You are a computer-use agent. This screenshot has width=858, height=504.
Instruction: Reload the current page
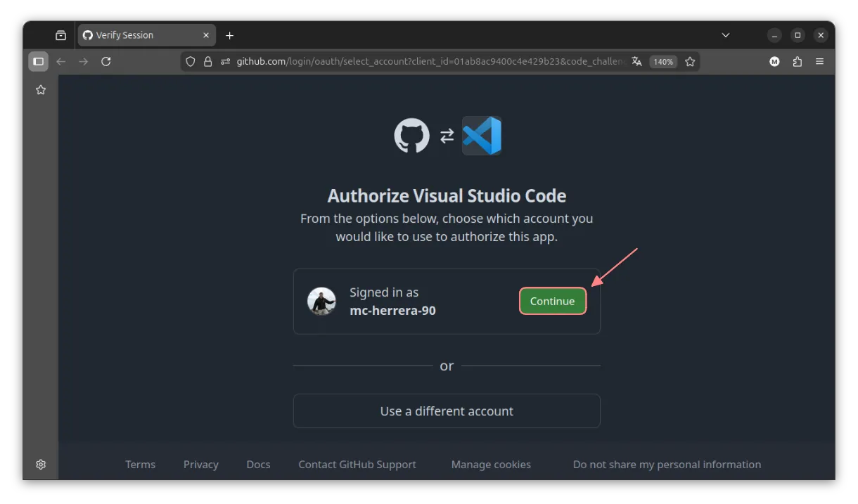106,62
